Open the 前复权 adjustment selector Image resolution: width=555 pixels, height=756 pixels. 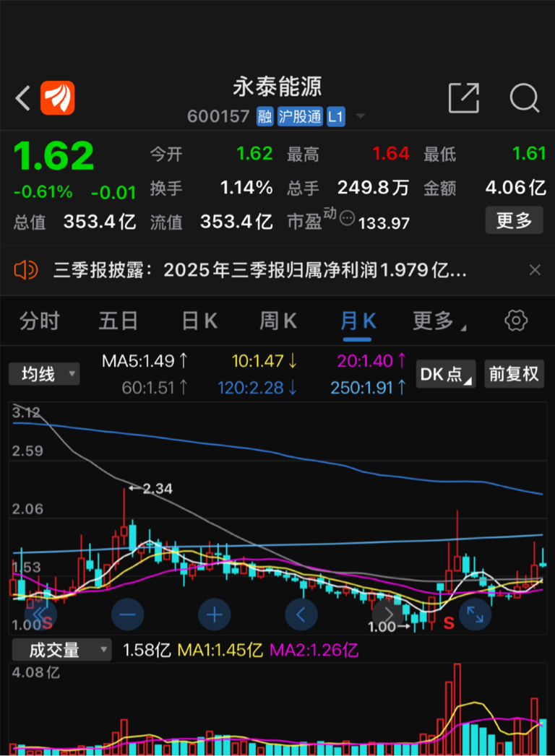pyautogui.click(x=514, y=373)
